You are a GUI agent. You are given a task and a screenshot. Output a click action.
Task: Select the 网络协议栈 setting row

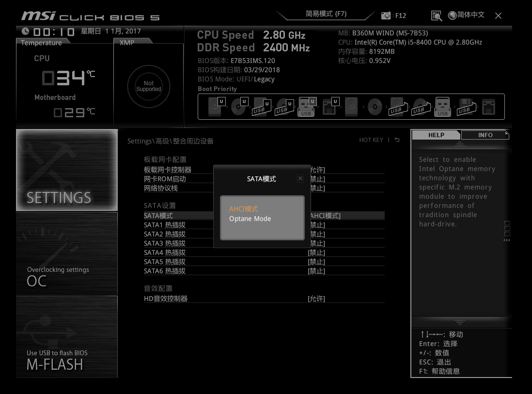point(264,188)
